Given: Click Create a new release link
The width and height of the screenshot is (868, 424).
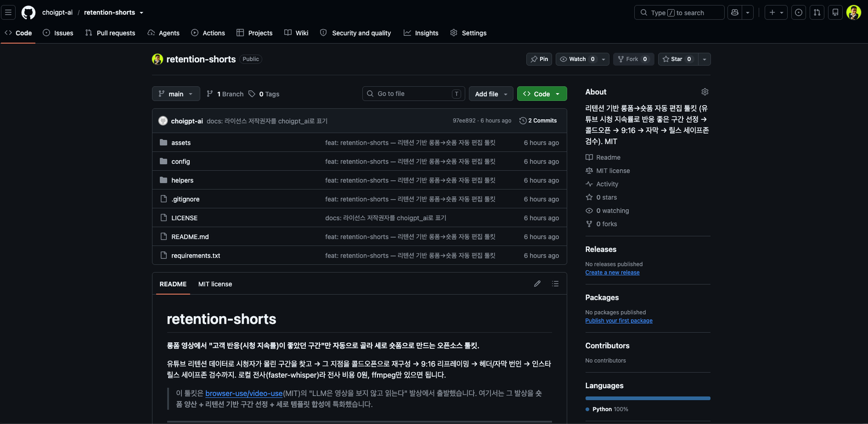Looking at the screenshot, I should tap(612, 273).
